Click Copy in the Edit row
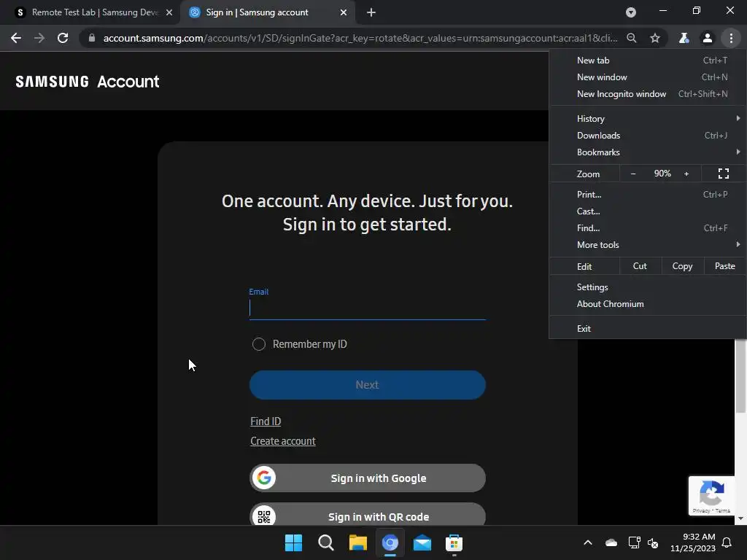Viewport: 747px width, 560px height. tap(682, 266)
